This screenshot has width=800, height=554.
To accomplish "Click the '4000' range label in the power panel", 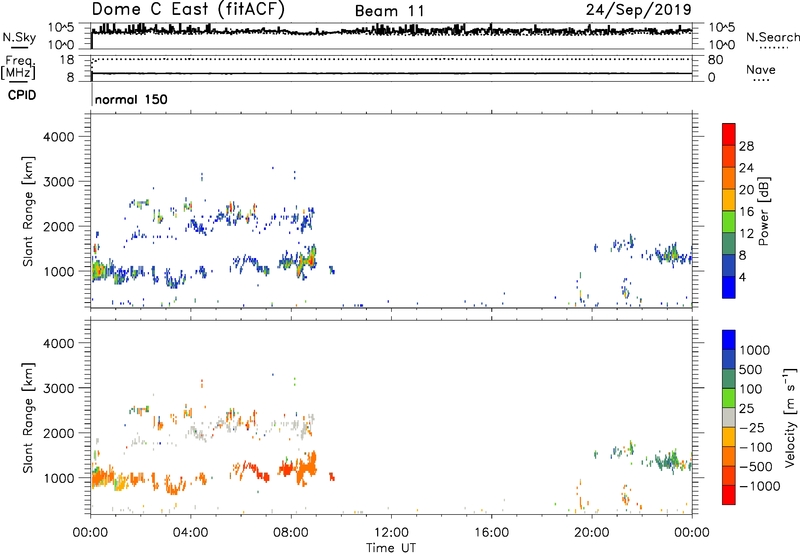I will click(x=59, y=137).
